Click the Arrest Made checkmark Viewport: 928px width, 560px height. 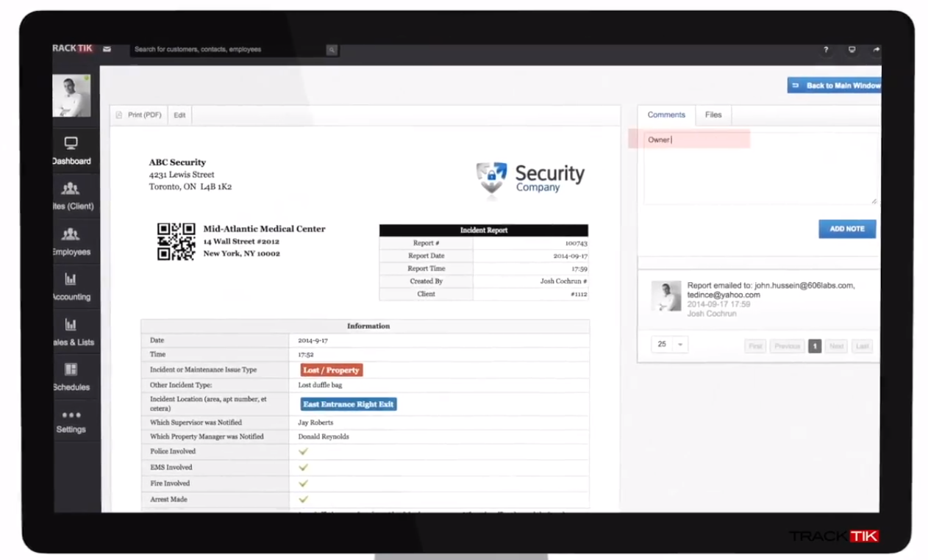pos(303,499)
